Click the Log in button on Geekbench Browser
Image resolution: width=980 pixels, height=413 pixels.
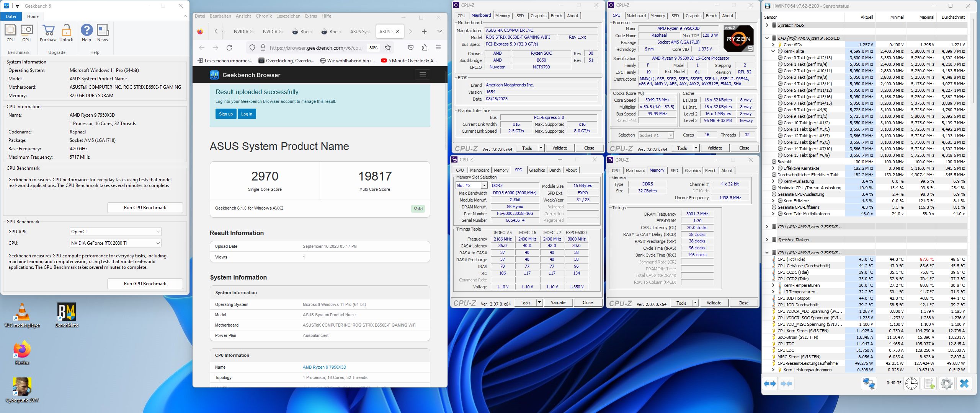pos(247,114)
